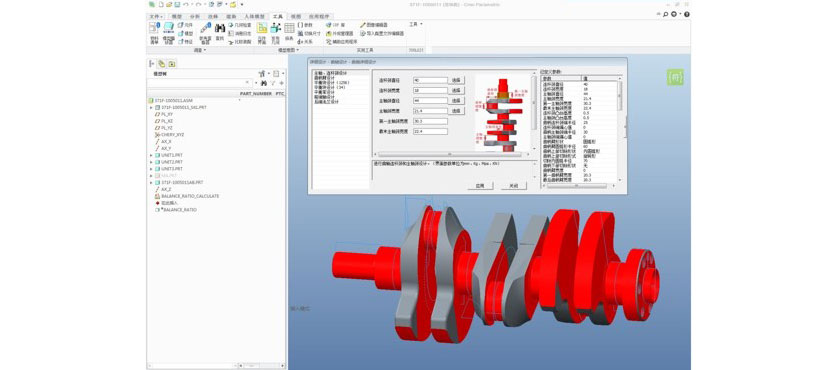Viewport: 838px width, 370px height.
Task: Expand the UNIT1.PRT tree node
Action: (151, 155)
